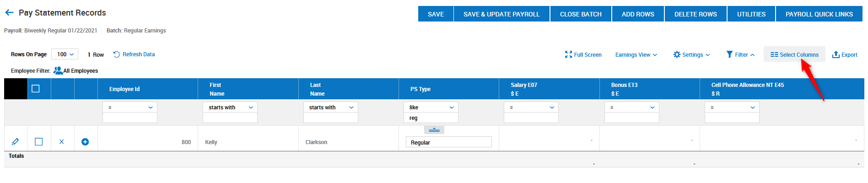Open PS Type 'like' operator dropdown

[431, 107]
